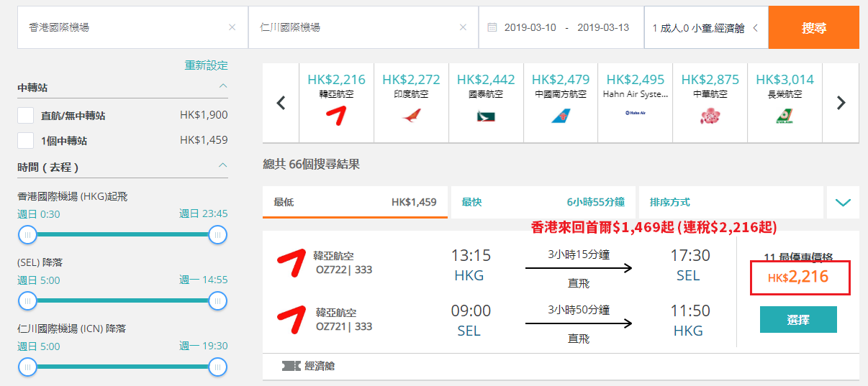Go to the previous airlines with left arrow
The height and width of the screenshot is (386, 868).
(281, 103)
